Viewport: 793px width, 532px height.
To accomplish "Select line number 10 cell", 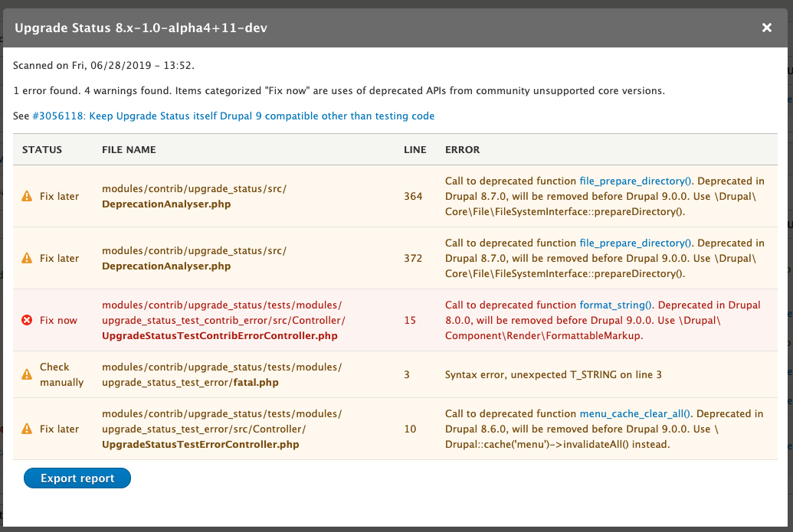I will pos(410,429).
